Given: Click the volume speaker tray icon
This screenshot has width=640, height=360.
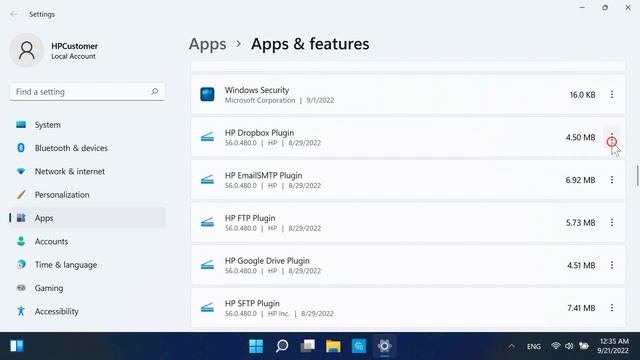Looking at the screenshot, I should (569, 346).
